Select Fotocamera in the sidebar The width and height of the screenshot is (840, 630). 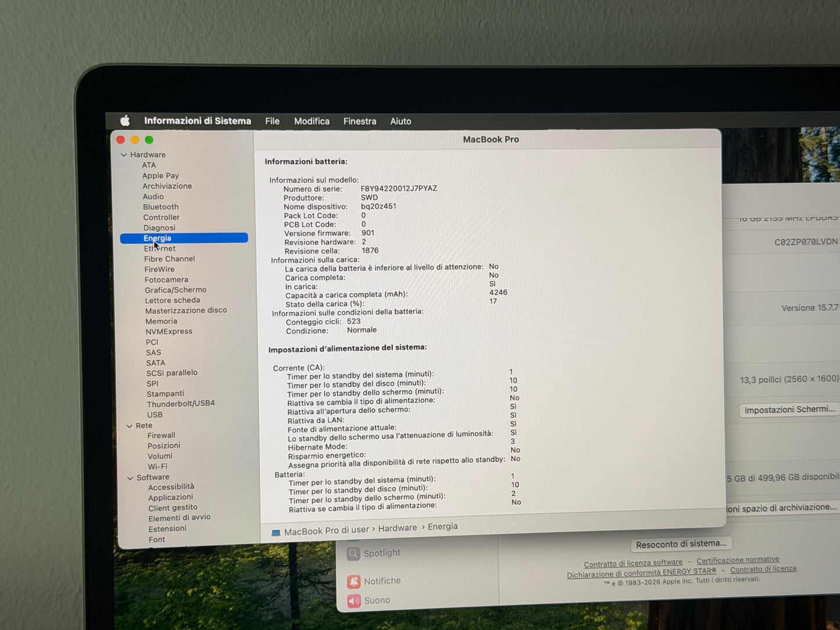coord(166,280)
